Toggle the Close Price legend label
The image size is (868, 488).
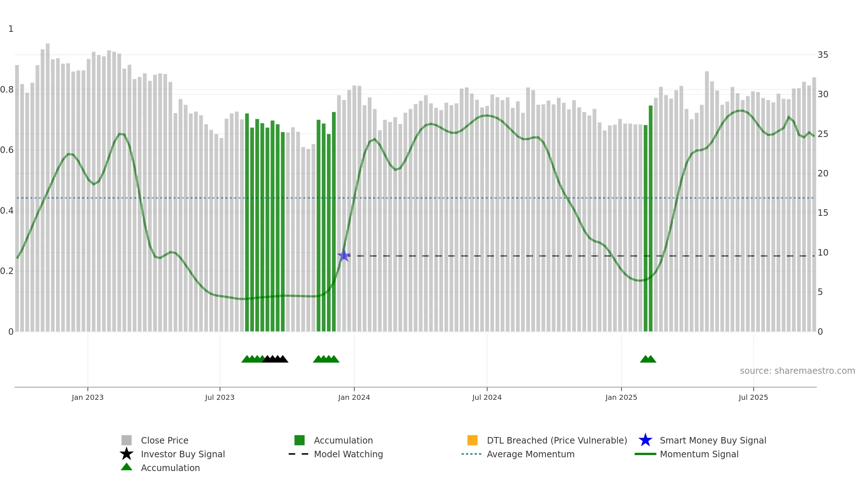(165, 440)
